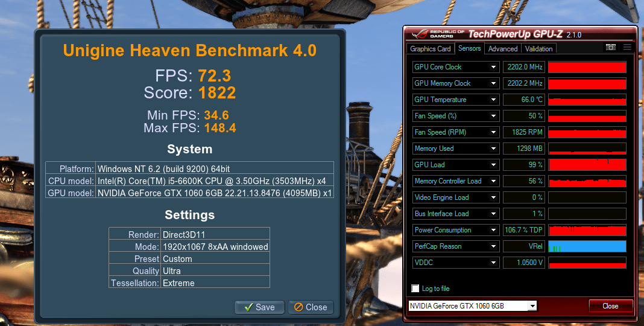
Task: Open the Memory Controller Load dropdown
Action: coord(494,181)
